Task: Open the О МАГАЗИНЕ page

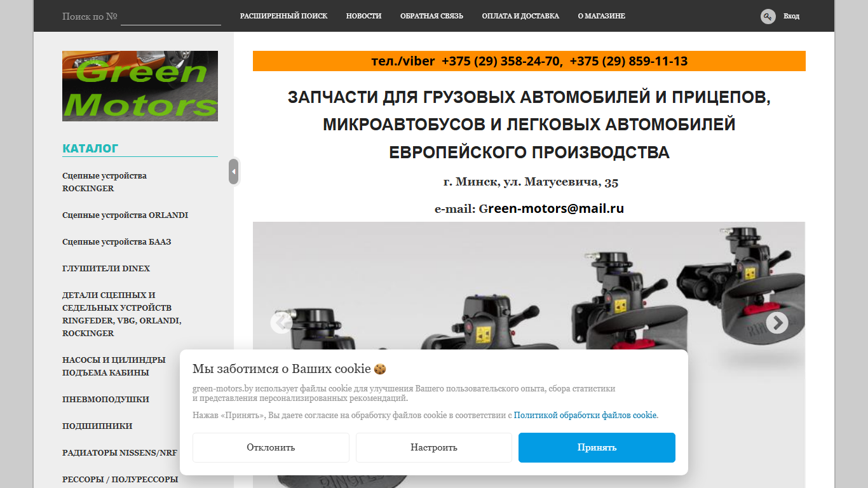Action: (601, 16)
